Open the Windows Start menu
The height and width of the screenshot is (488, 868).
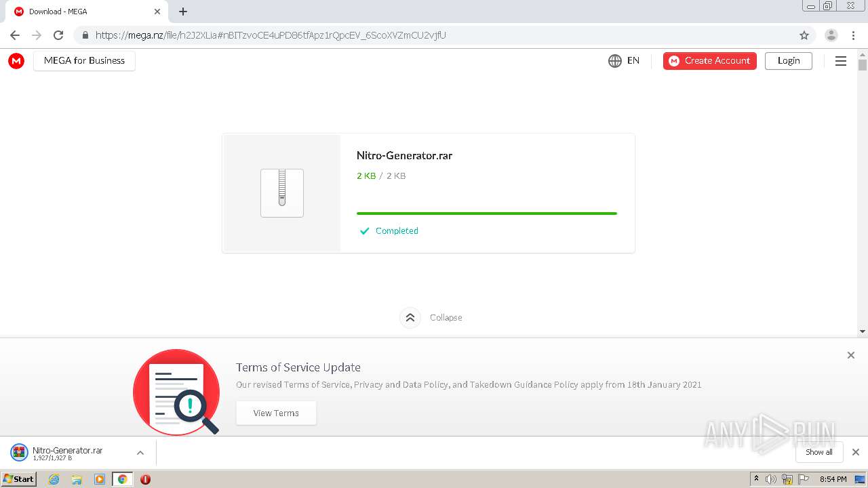click(x=19, y=479)
